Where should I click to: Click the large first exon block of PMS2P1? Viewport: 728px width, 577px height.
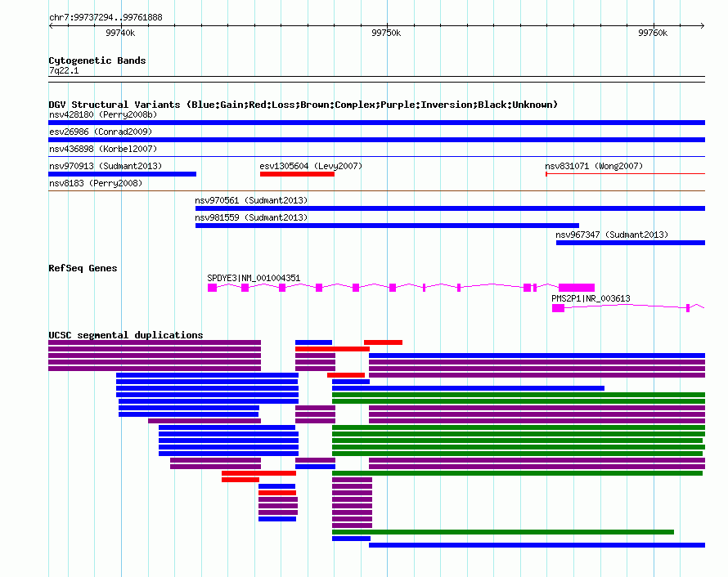tap(558, 308)
